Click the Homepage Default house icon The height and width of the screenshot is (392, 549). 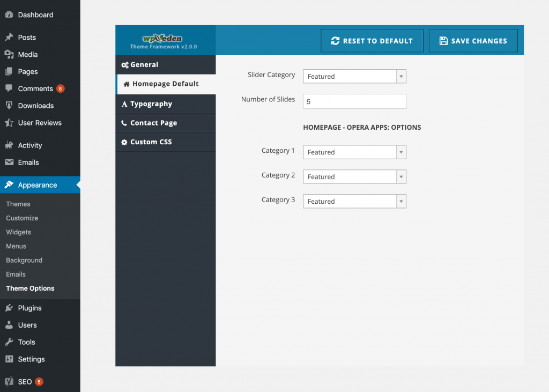(x=127, y=84)
